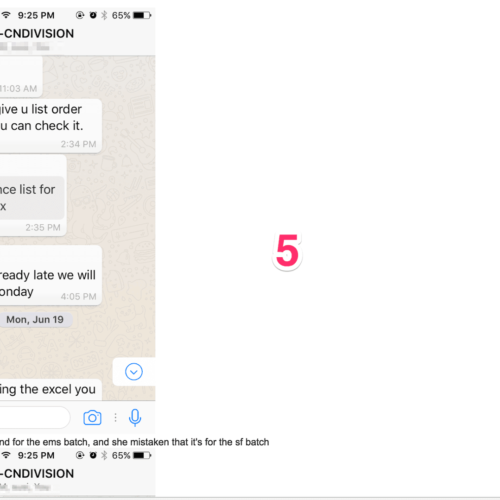This screenshot has height=500, width=500.
Task: Tap the microphone voice message icon
Action: tap(135, 417)
